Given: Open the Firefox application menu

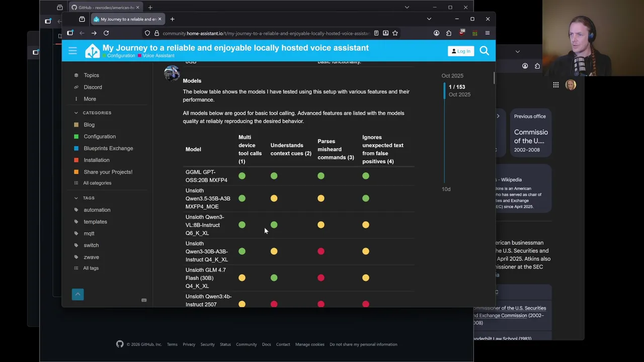Looking at the screenshot, I should point(487,33).
